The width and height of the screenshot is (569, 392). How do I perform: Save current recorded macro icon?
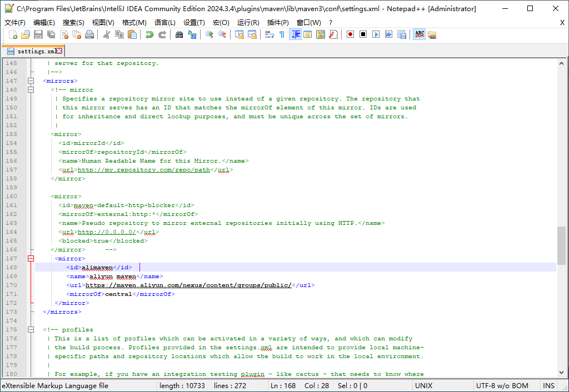coord(401,34)
